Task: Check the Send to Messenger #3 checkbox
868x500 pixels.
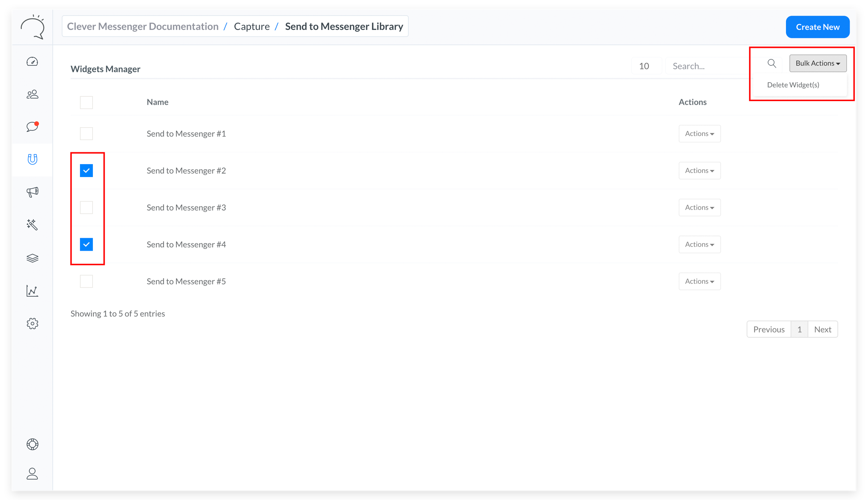Action: pyautogui.click(x=86, y=207)
